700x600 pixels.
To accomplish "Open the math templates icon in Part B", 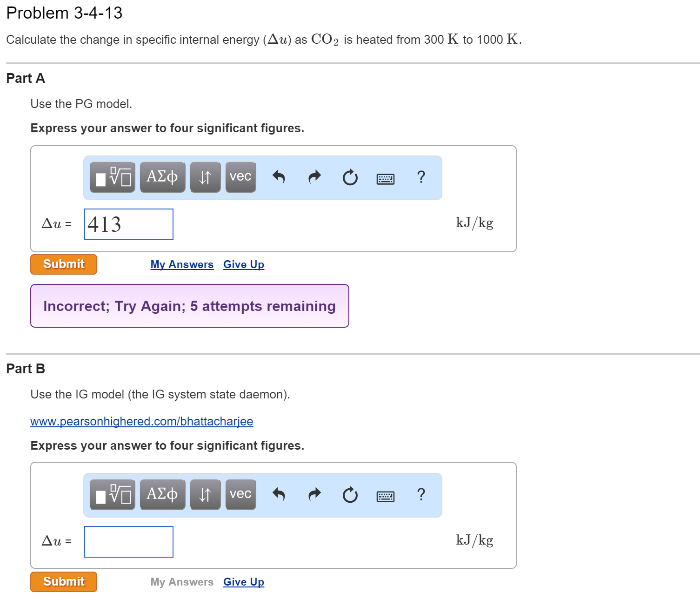I will pos(112,495).
